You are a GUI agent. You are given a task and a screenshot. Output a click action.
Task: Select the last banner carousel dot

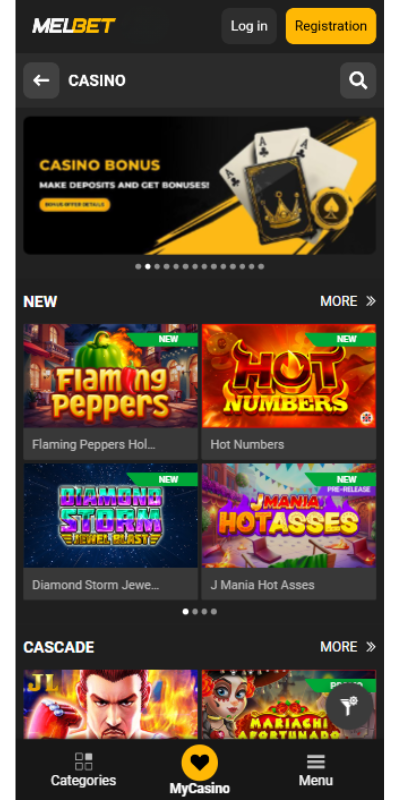[261, 266]
